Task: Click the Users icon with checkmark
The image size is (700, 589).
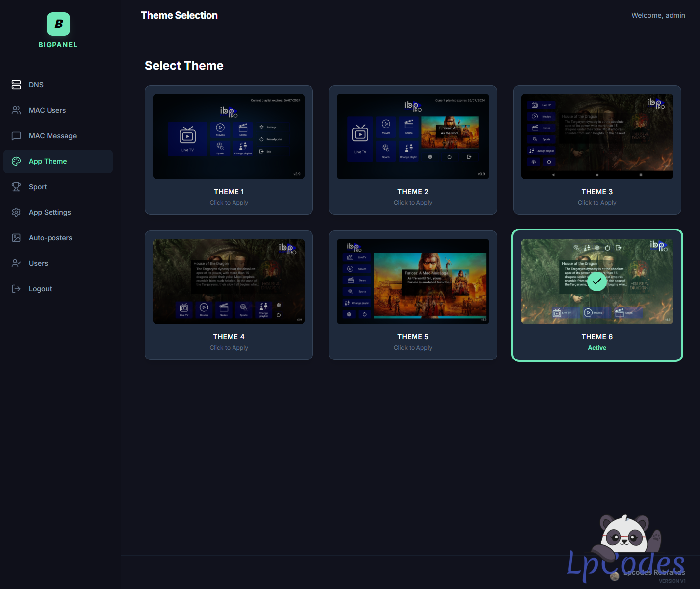Action: 16,263
